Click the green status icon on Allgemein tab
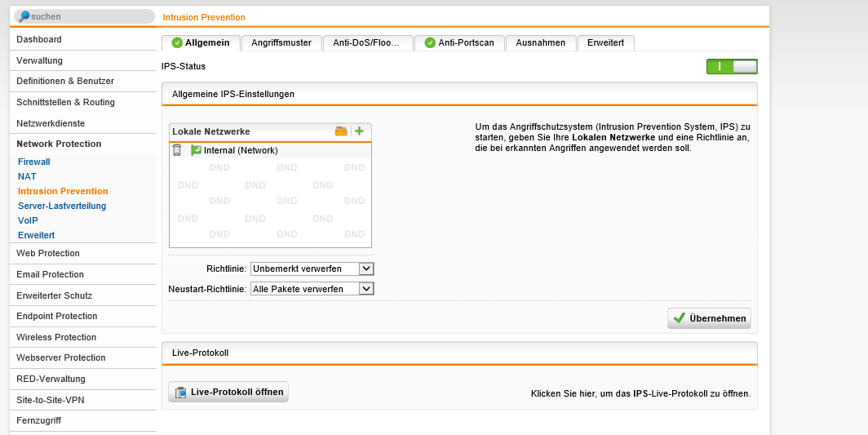The height and width of the screenshot is (435, 868). pos(177,43)
